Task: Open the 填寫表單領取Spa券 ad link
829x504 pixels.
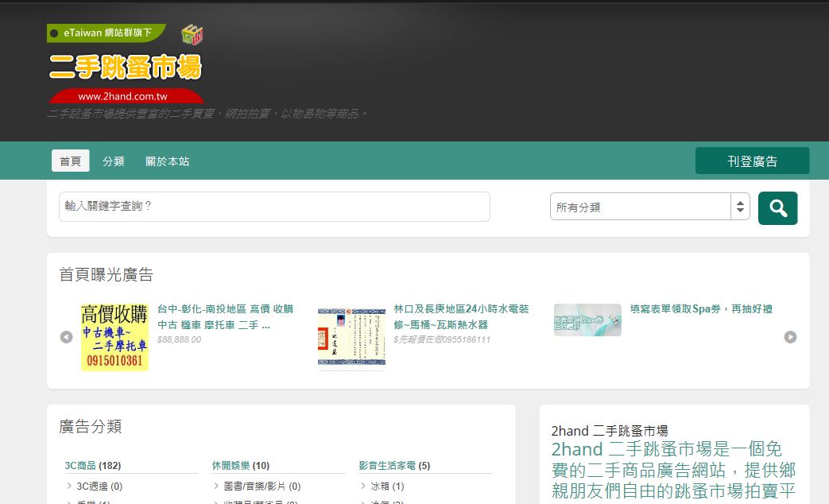Action: pos(701,309)
